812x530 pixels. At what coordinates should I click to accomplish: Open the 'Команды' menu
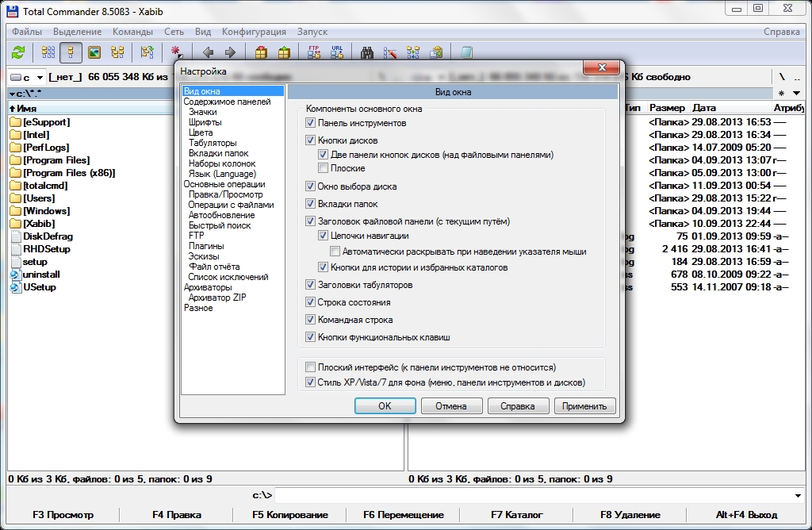click(x=132, y=32)
